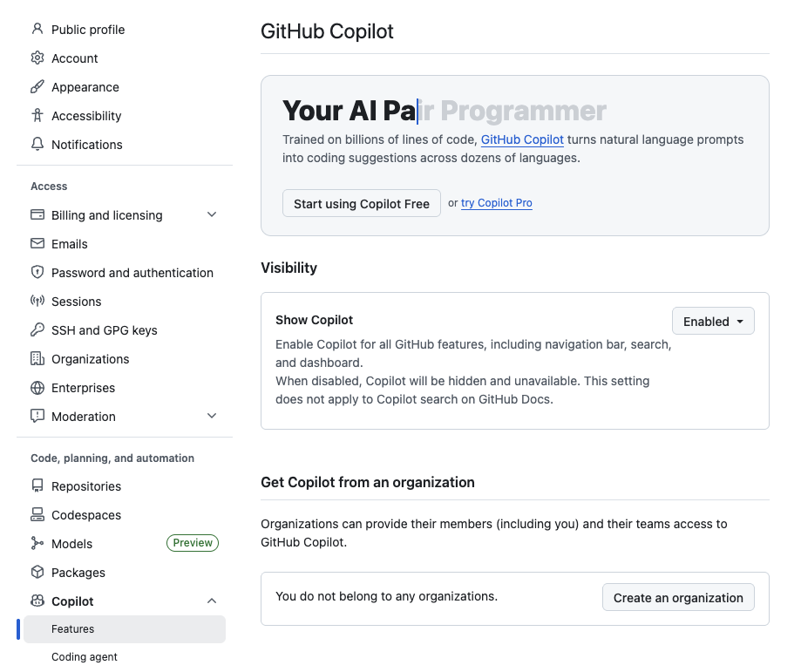
Task: Click the Enterprises globe icon
Action: (37, 388)
